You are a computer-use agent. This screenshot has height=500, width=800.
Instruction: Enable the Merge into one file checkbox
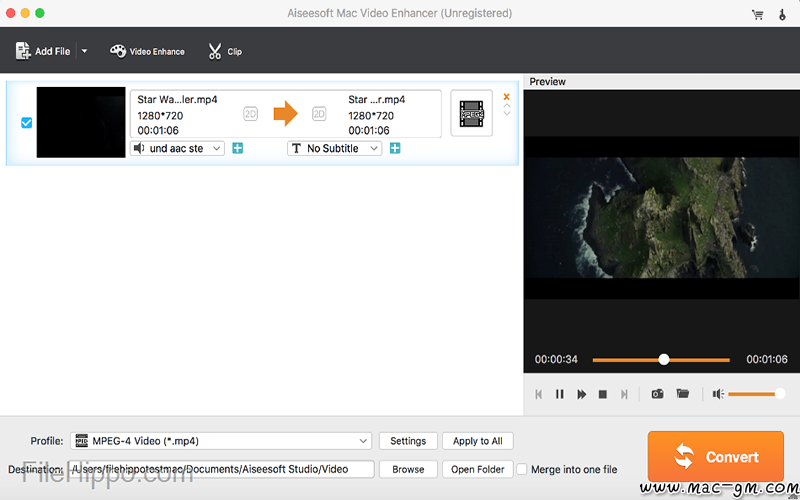521,469
